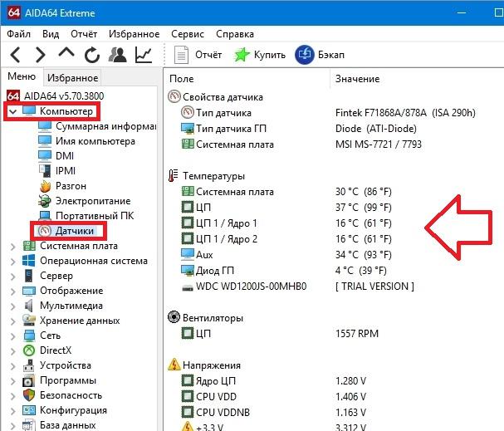Click the Конфигурация icon in the tree
504x431 pixels.
pos(29,410)
